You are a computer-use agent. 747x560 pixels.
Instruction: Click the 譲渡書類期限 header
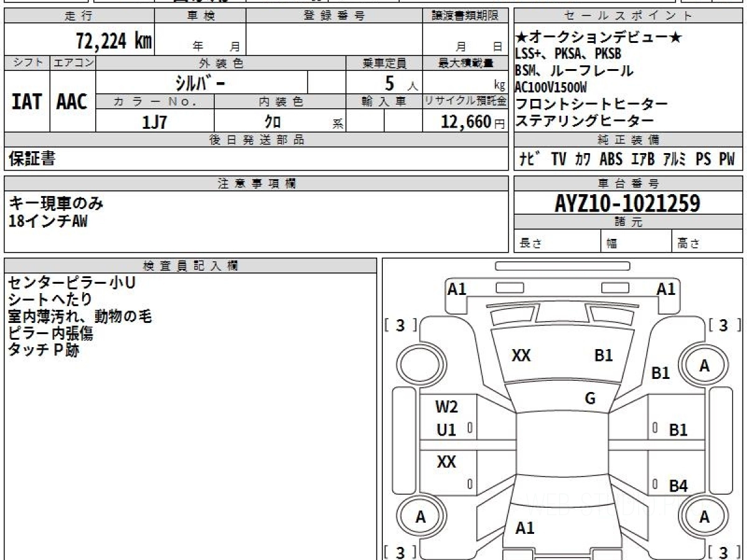466,16
